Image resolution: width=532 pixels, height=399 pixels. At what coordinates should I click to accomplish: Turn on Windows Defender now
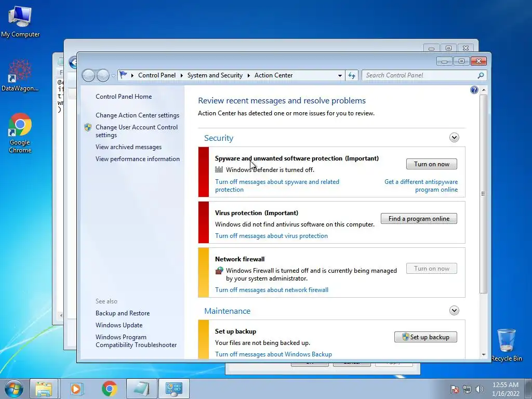coord(432,164)
